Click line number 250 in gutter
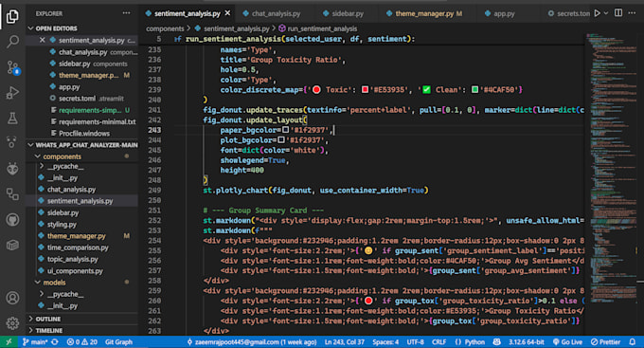 click(154, 200)
